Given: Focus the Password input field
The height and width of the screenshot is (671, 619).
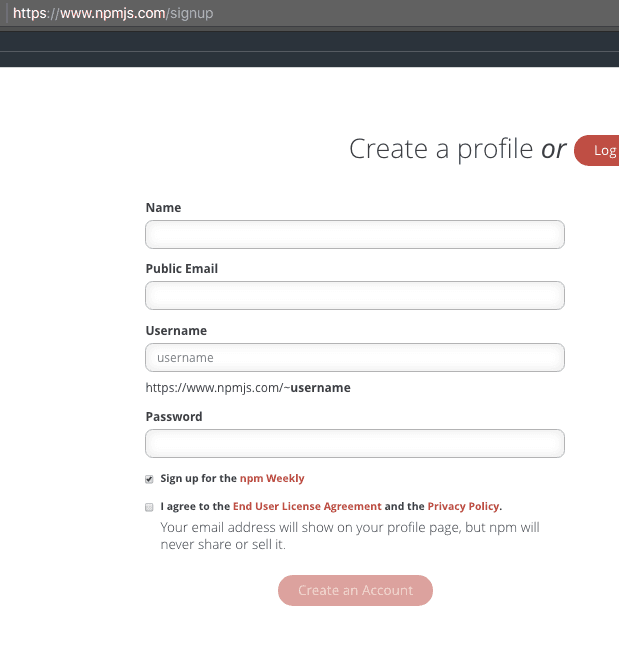Looking at the screenshot, I should click(x=355, y=443).
